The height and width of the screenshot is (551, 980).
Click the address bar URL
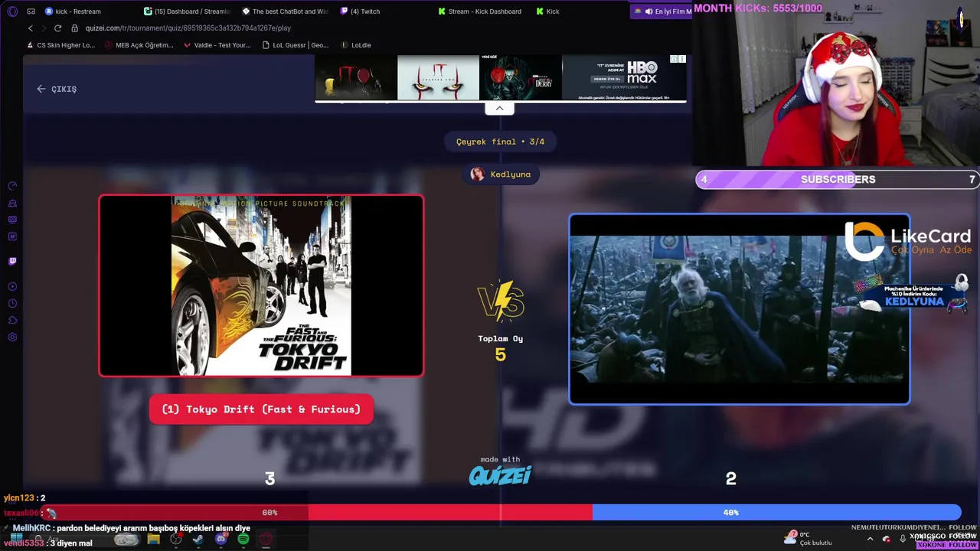(x=188, y=28)
